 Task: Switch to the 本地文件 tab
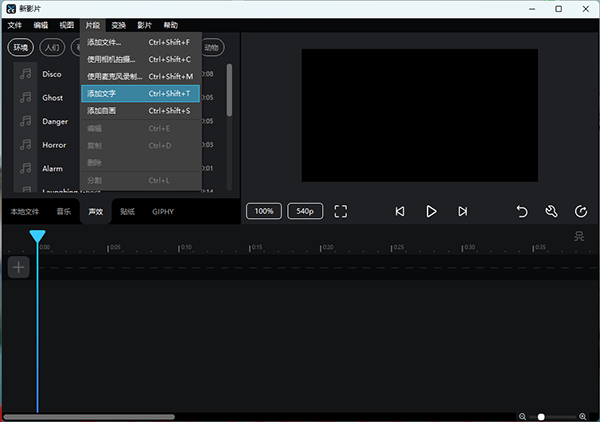(24, 212)
